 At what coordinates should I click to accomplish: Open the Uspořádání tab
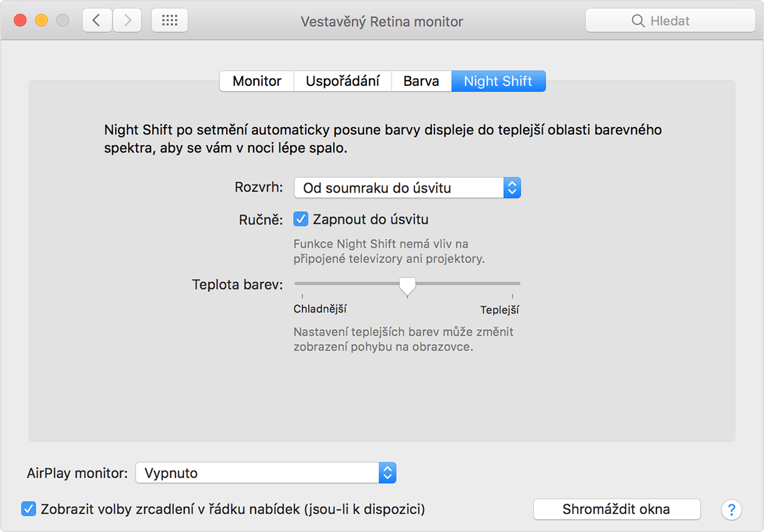[343, 81]
